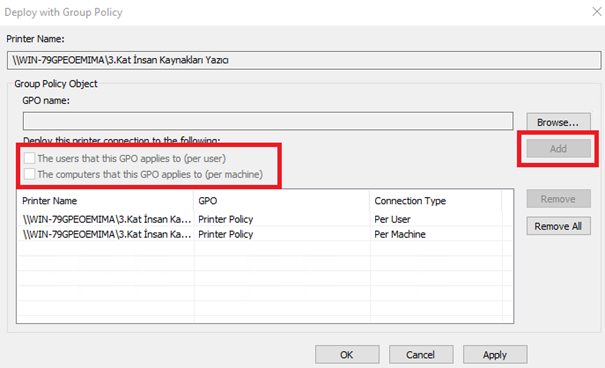Select the Per Machine printer row

[x=265, y=234]
